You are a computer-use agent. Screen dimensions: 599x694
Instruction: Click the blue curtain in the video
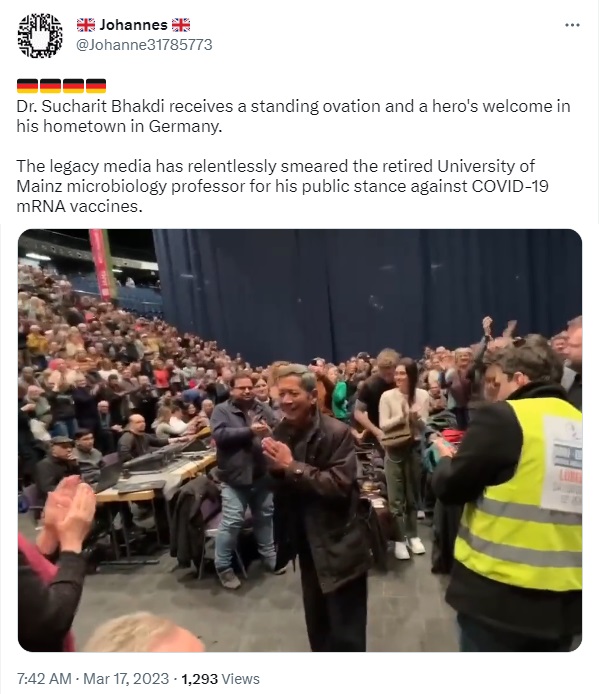click(x=367, y=292)
